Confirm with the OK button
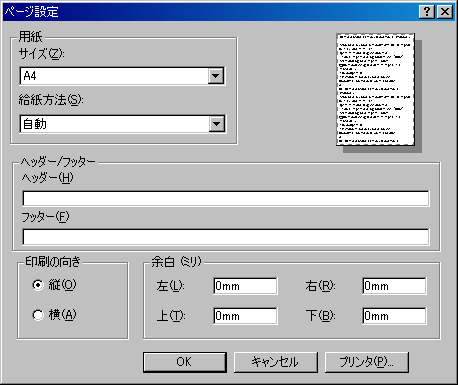 pyautogui.click(x=185, y=362)
